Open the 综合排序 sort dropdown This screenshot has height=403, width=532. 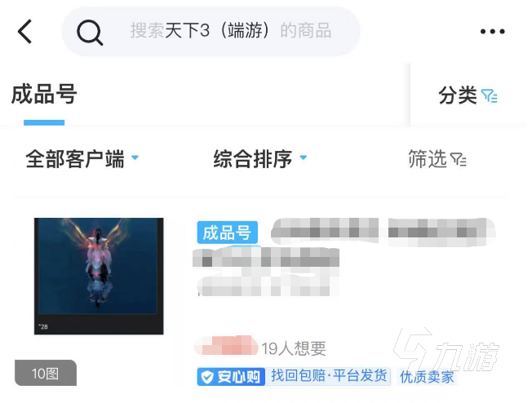point(260,159)
